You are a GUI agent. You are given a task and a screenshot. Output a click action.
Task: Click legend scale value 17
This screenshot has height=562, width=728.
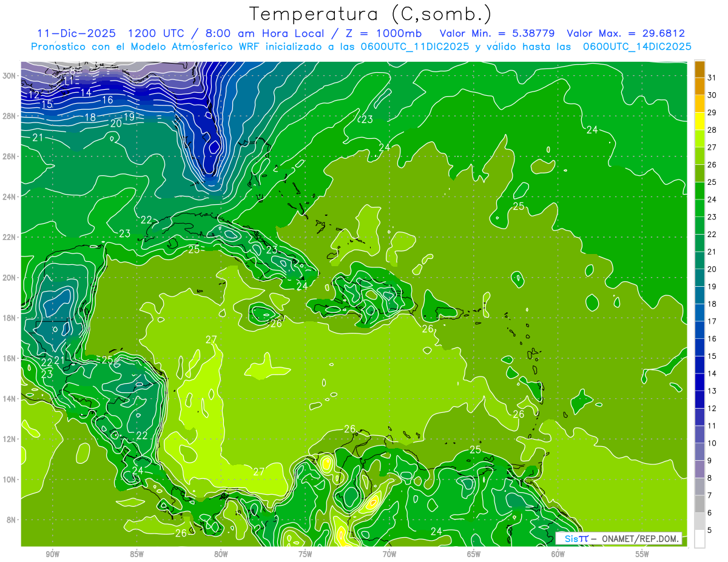[x=712, y=321]
